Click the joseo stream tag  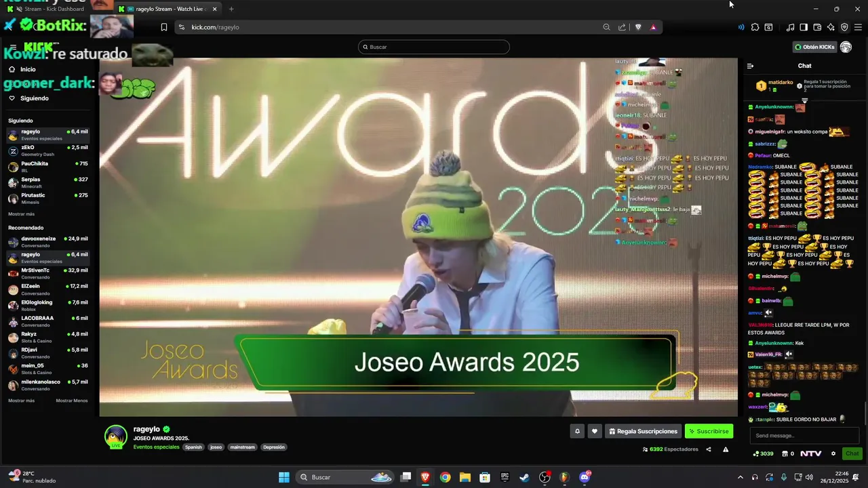(216, 447)
